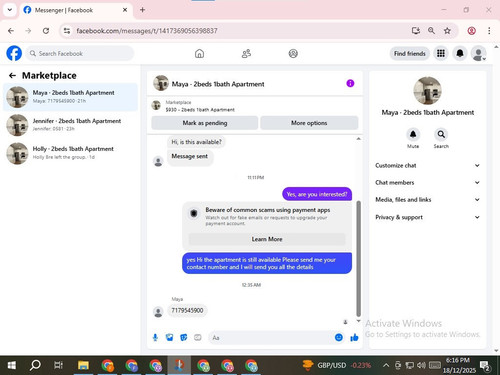This screenshot has width=500, height=375.
Task: Open a new browser tab
Action: pyautogui.click(x=142, y=10)
